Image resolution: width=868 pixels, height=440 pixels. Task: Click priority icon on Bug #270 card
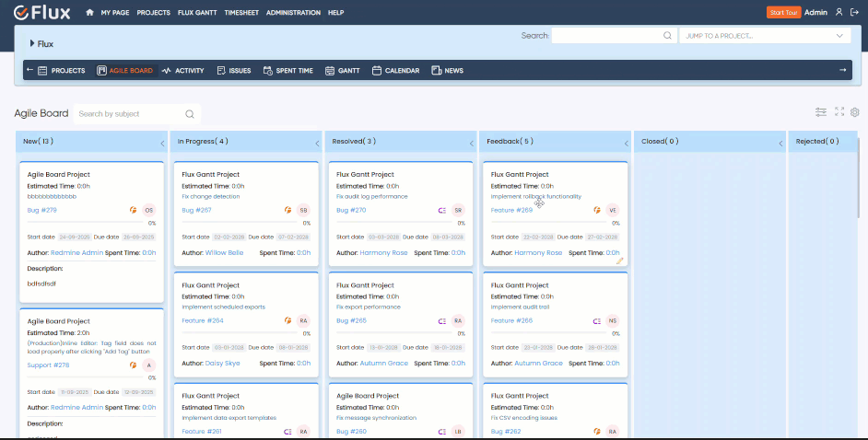442,210
